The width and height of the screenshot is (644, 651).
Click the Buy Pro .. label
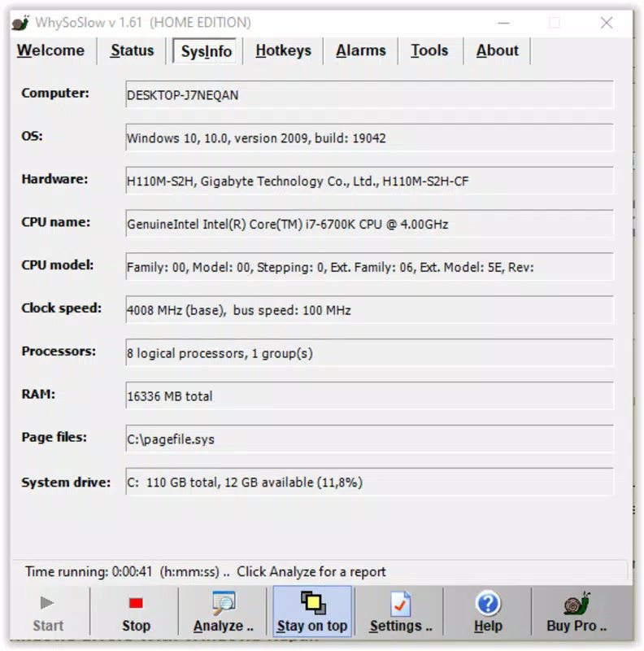(x=577, y=626)
